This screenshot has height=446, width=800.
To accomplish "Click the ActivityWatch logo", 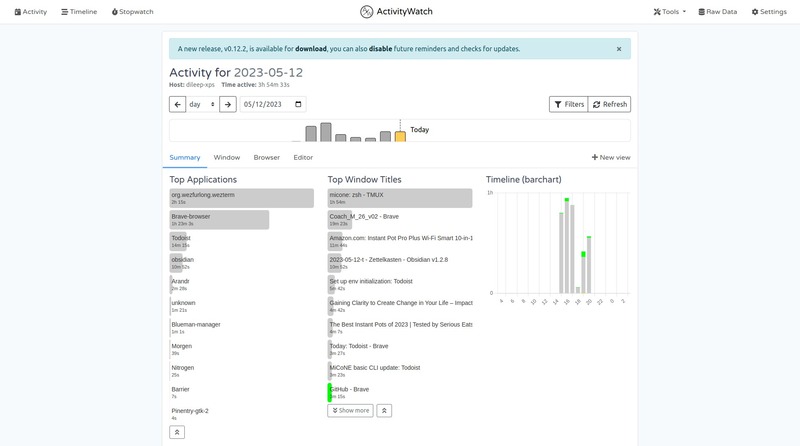I will coord(396,12).
